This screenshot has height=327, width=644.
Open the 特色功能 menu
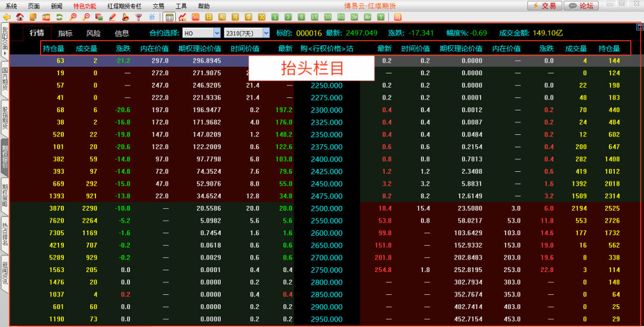coord(85,5)
